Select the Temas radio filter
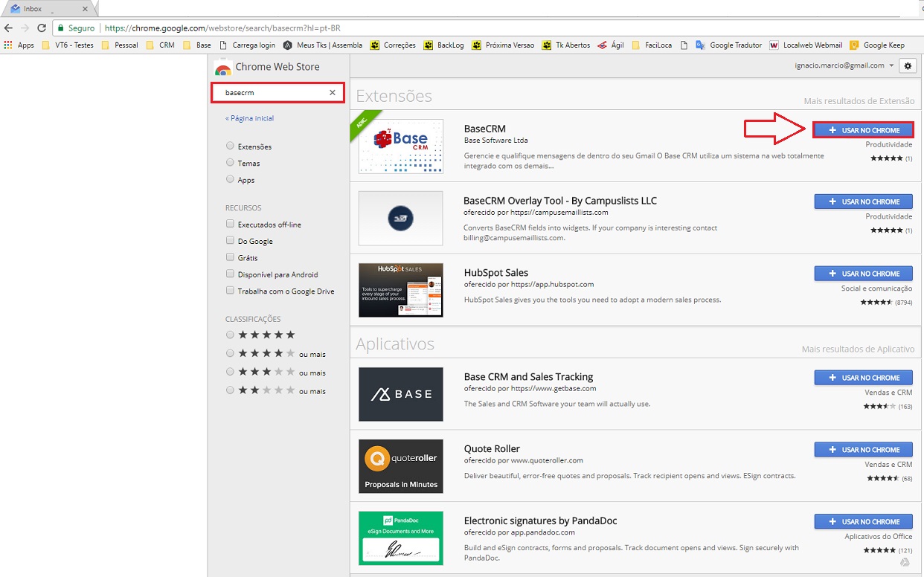Screen dimensions: 924x577 click(230, 163)
